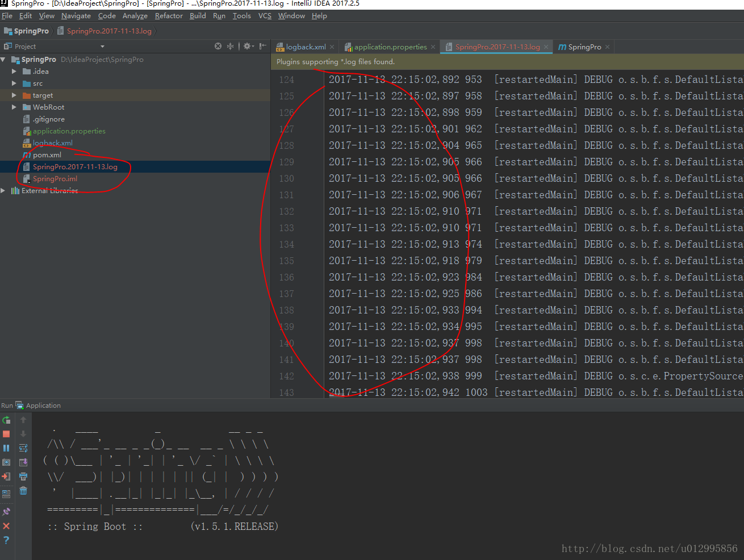Close the SpringPro maven tab

pyautogui.click(x=607, y=47)
